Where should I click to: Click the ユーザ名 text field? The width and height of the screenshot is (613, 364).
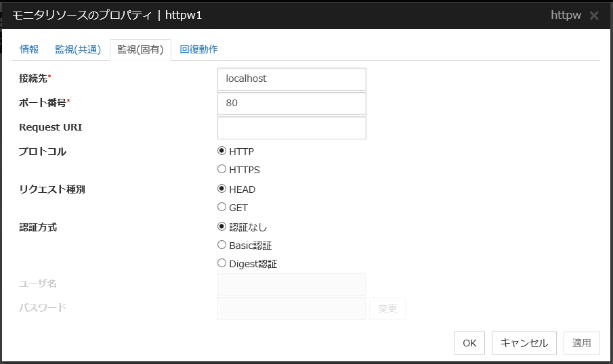point(291,284)
